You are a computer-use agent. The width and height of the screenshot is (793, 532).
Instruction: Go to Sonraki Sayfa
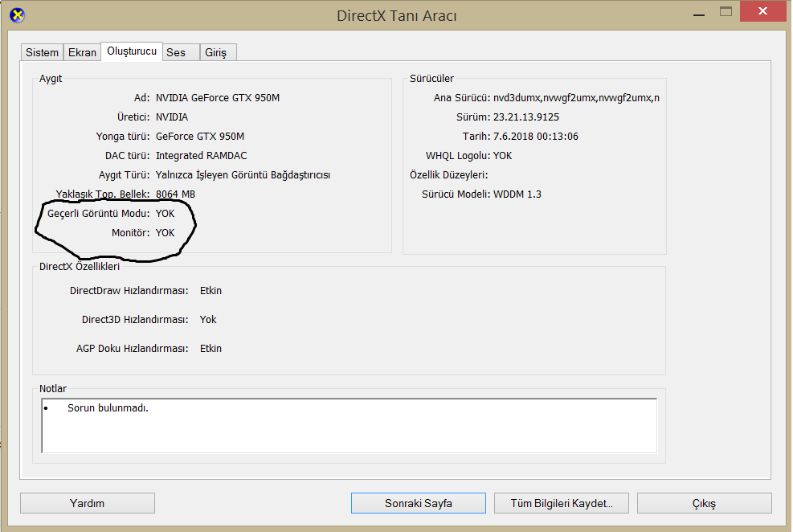pos(419,503)
